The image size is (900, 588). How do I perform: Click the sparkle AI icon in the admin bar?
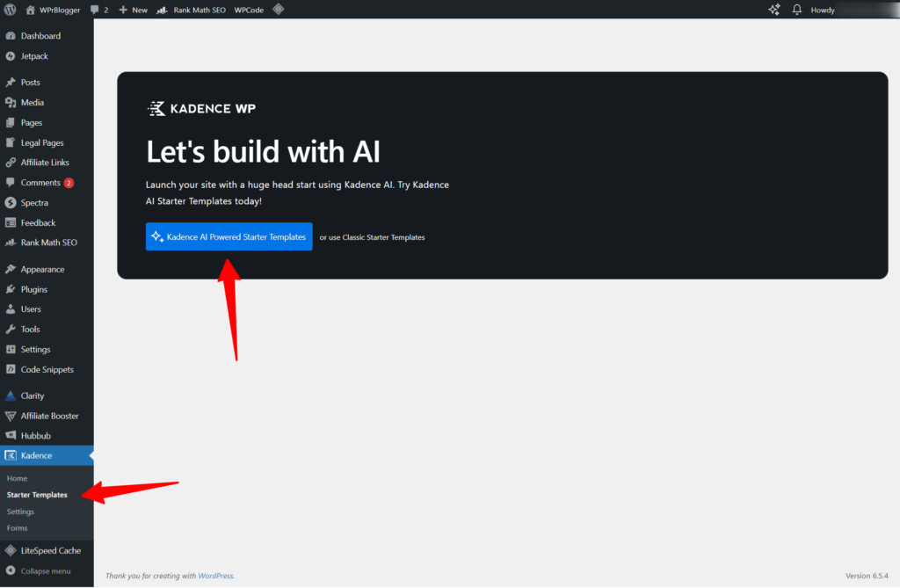[774, 10]
